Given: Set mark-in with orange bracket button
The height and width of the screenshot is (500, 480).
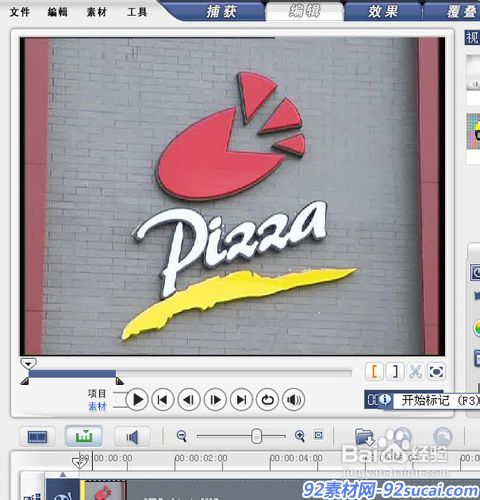Looking at the screenshot, I should (x=375, y=371).
